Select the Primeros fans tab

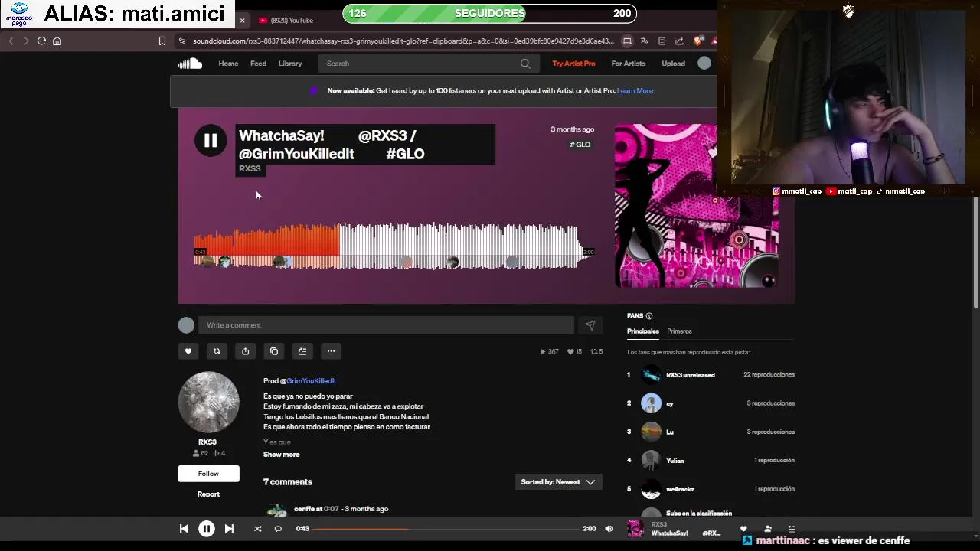[679, 331]
